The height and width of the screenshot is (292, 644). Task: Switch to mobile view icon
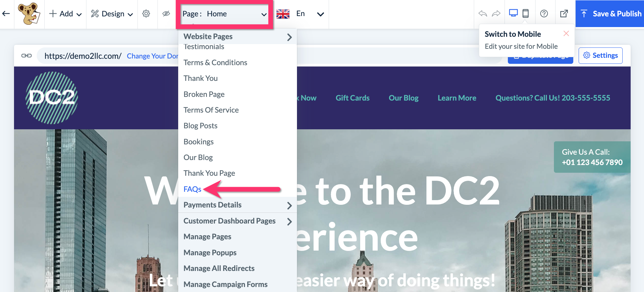(x=526, y=13)
